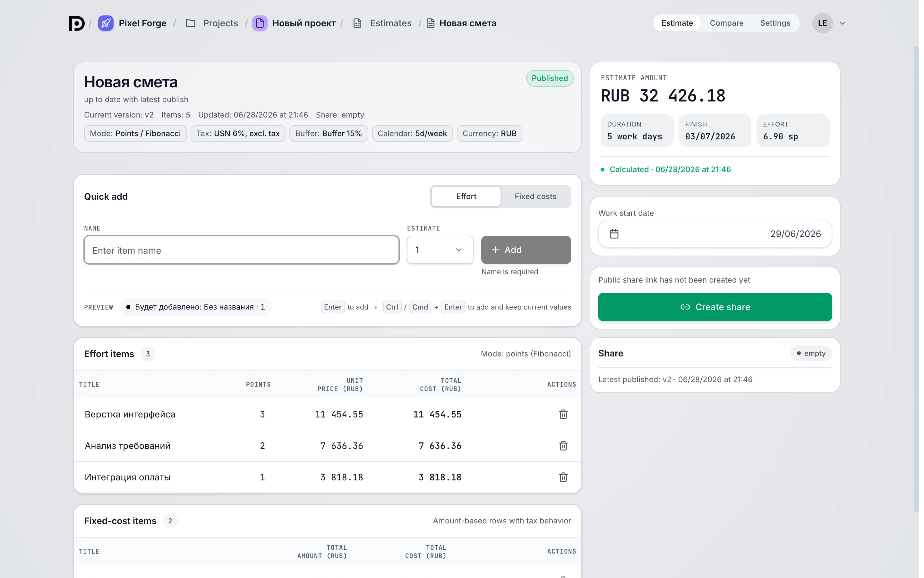This screenshot has height=578, width=924.
Task: Switch to the Estimate tab
Action: point(677,23)
